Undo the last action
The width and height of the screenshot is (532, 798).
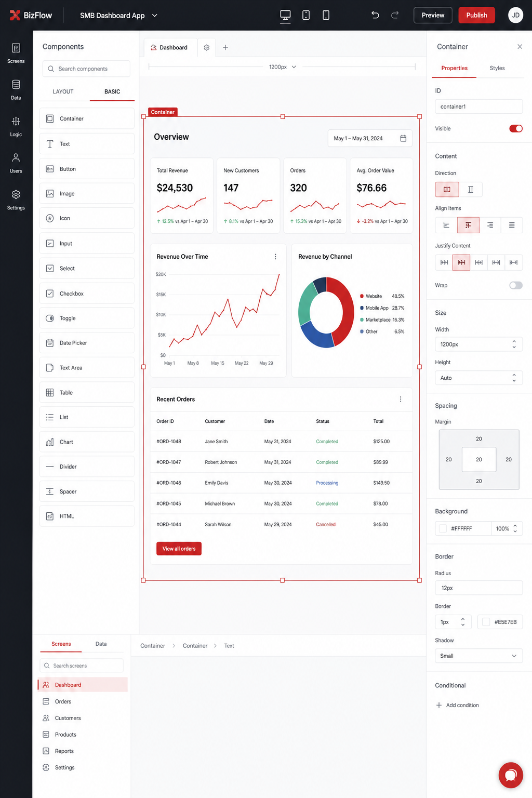pyautogui.click(x=375, y=15)
